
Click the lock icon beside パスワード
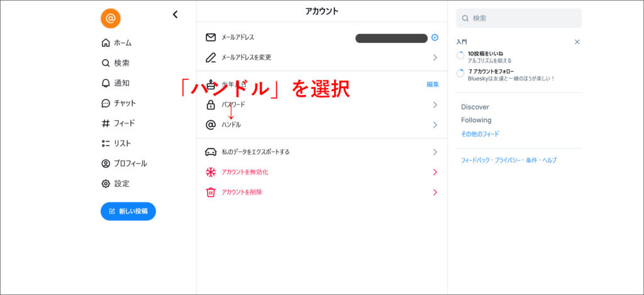[211, 105]
